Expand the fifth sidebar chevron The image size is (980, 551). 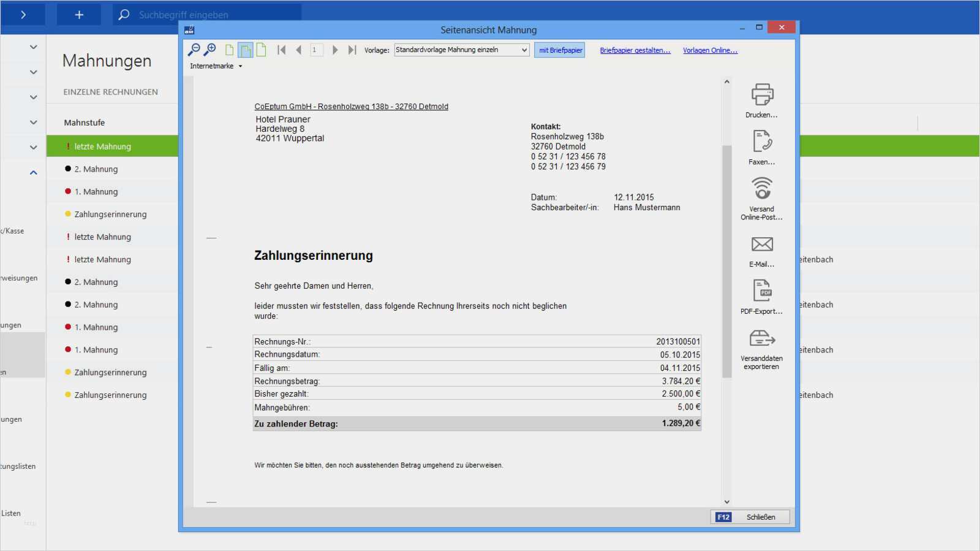pyautogui.click(x=34, y=148)
